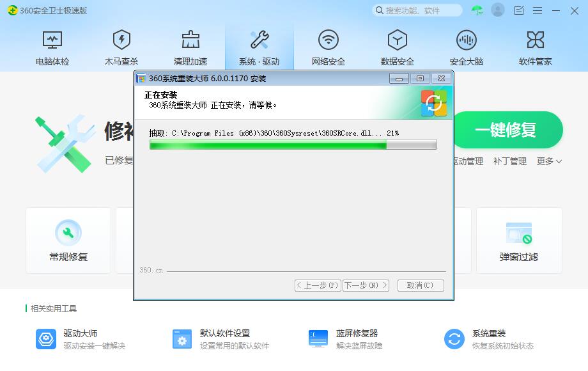Open the 电脑体检 monitor icon

point(52,40)
